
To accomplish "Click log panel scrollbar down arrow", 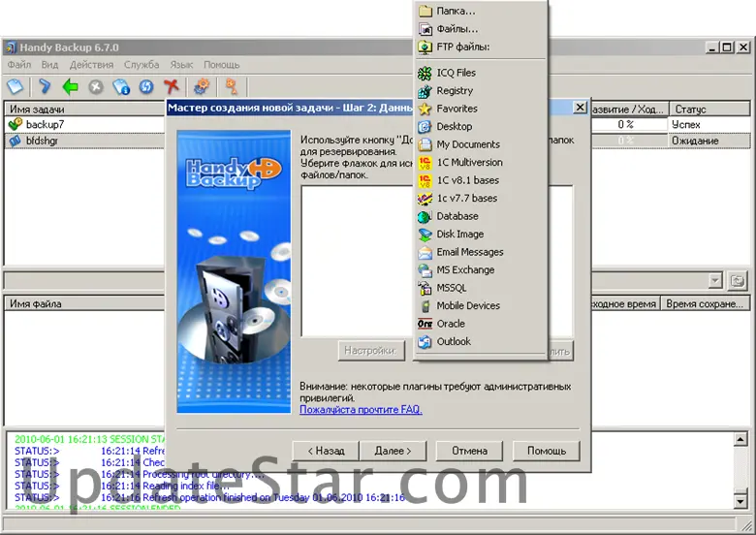I will coord(740,501).
